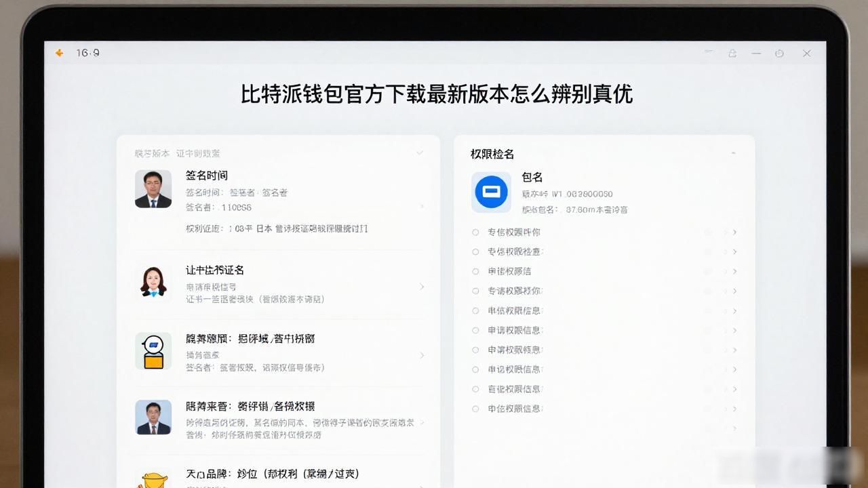
Task: Minimize the window with the title bar dash
Action: tap(756, 53)
